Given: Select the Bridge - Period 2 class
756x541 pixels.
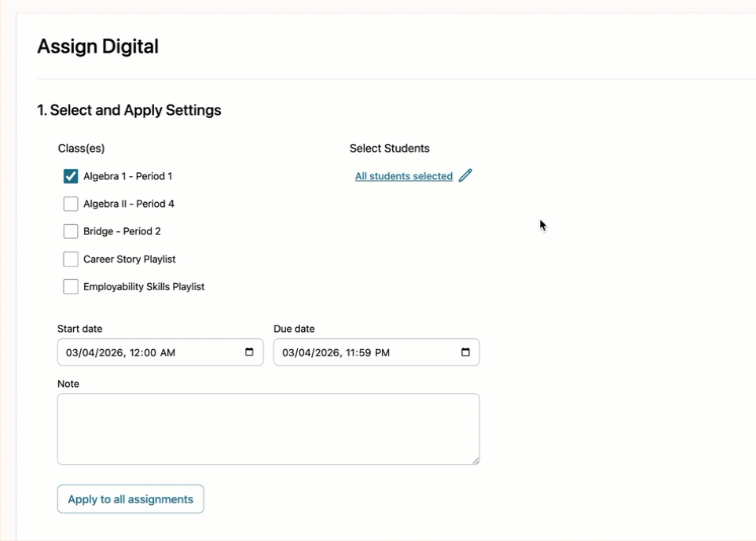Looking at the screenshot, I should tap(71, 231).
